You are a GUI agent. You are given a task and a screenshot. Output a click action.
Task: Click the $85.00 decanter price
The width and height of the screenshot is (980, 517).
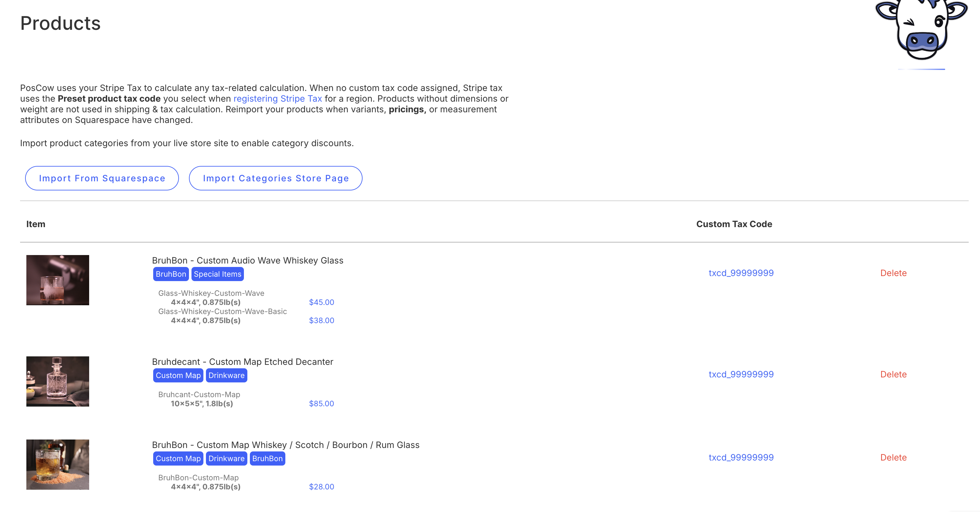[x=321, y=404]
